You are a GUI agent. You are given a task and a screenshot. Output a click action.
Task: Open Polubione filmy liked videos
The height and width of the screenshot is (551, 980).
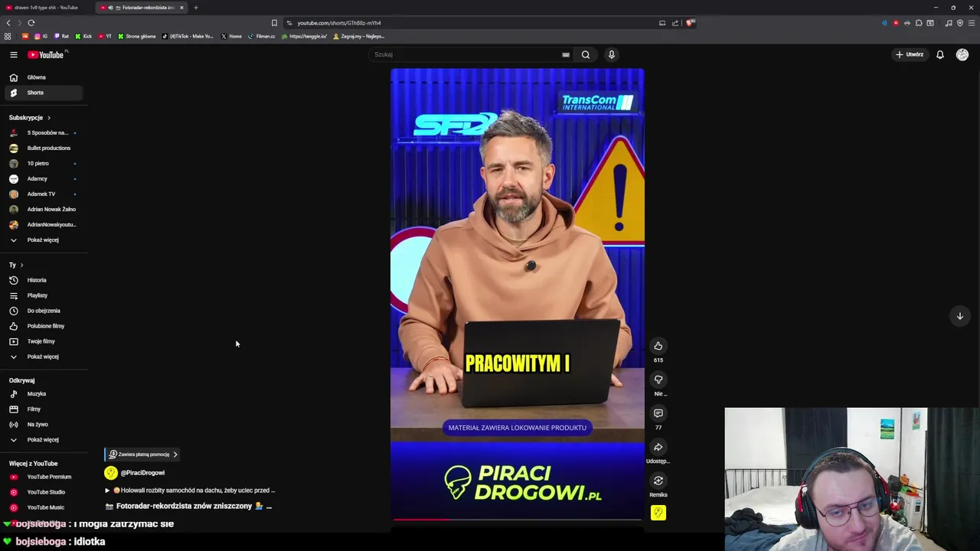click(x=44, y=326)
